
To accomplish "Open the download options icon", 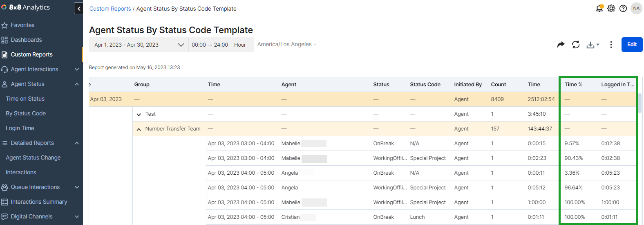I will click(593, 45).
